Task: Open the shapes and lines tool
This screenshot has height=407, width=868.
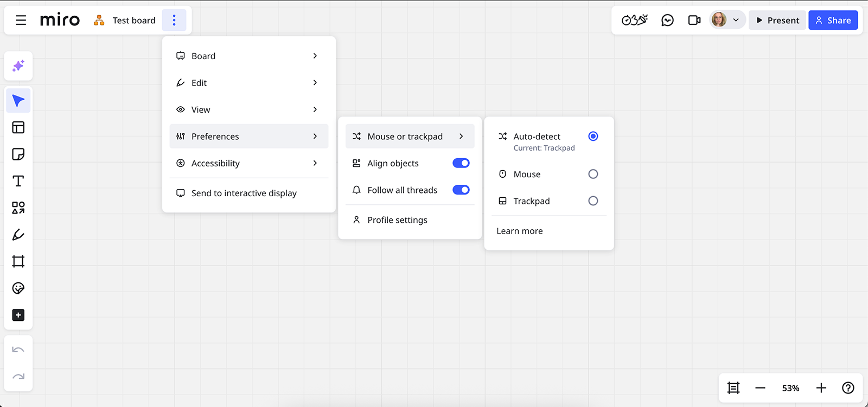Action: pyautogui.click(x=18, y=208)
